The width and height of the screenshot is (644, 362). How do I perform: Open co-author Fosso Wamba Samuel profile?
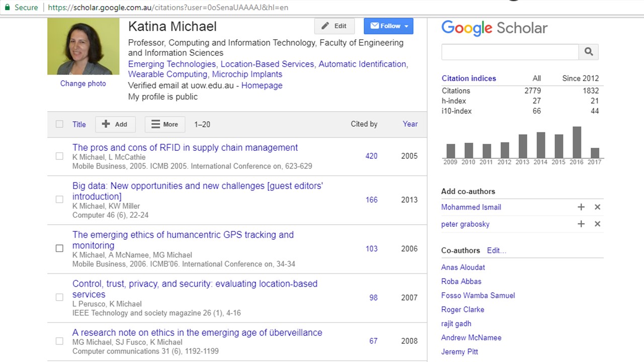(x=478, y=296)
